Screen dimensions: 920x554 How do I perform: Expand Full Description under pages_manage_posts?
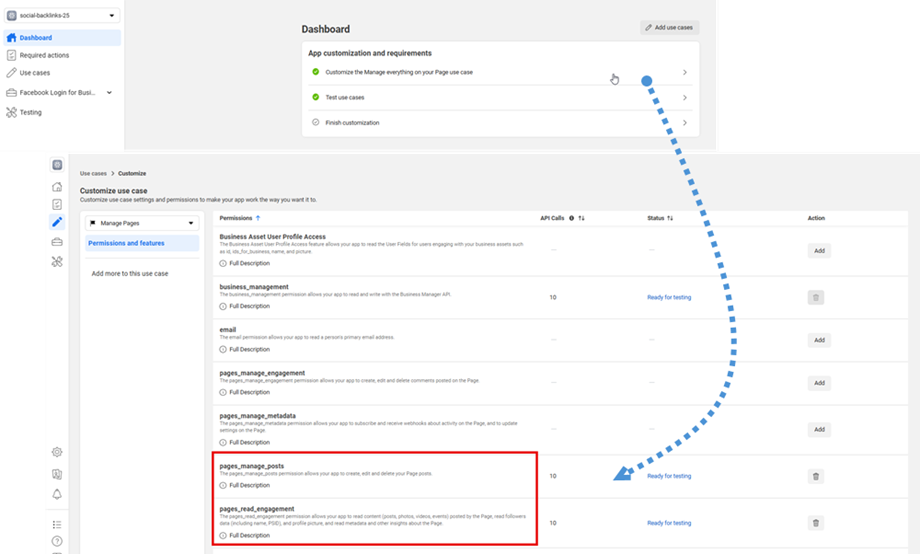click(245, 485)
